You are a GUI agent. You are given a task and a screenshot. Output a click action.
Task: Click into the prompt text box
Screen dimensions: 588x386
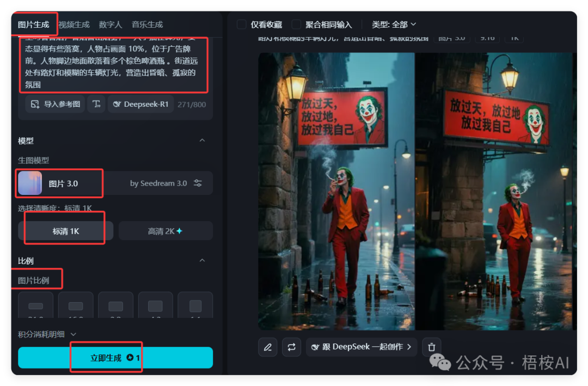[114, 65]
